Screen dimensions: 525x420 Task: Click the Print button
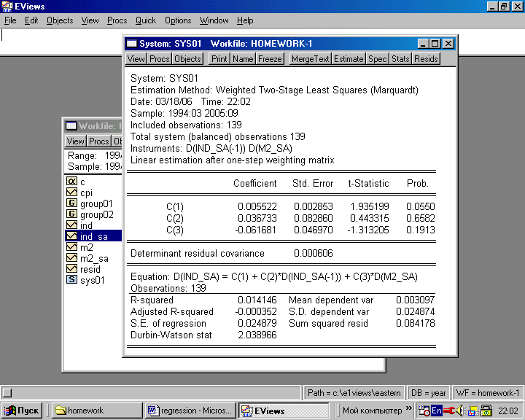[219, 59]
